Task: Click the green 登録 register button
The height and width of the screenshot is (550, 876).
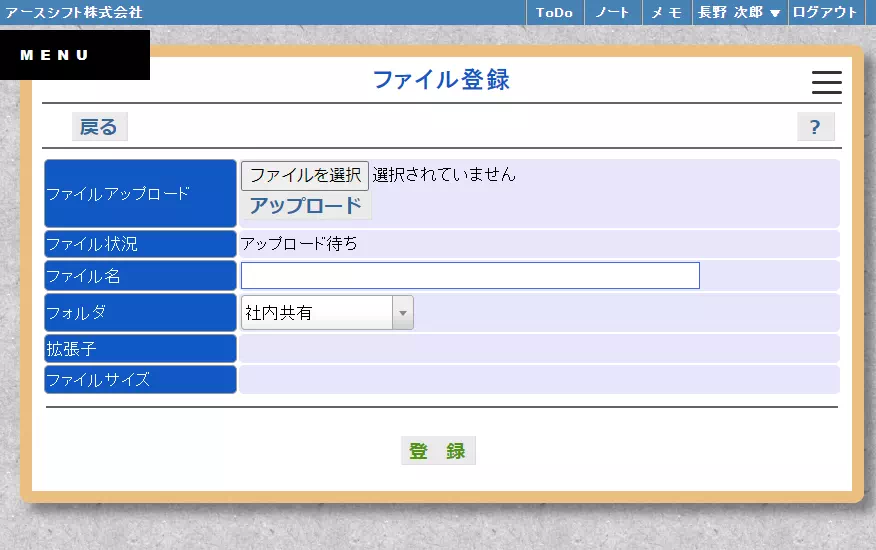Action: pyautogui.click(x=438, y=451)
